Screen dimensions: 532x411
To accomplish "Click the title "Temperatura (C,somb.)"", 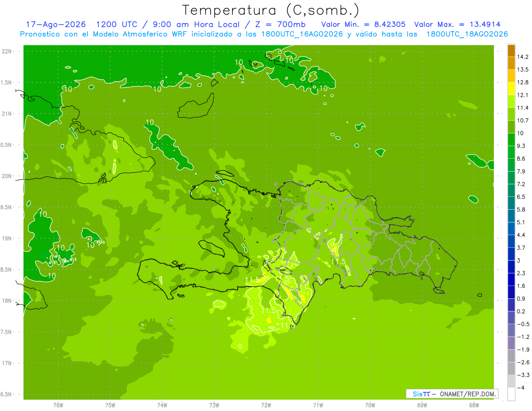I will tap(271, 10).
